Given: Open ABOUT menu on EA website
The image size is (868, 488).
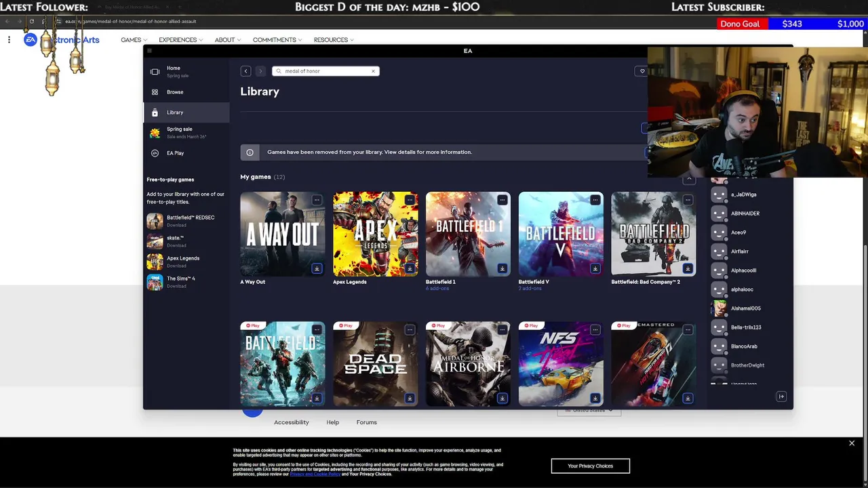Looking at the screenshot, I should [x=227, y=40].
